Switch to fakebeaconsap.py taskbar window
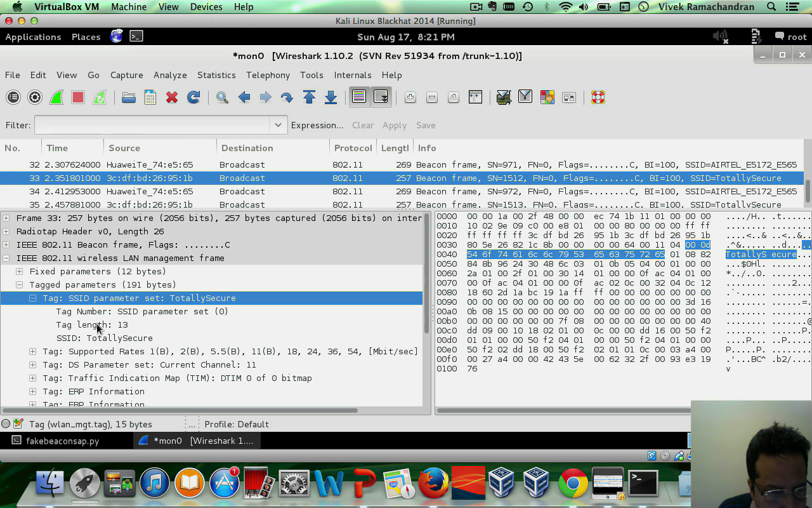Viewport: 812px width, 508px height. click(56, 441)
